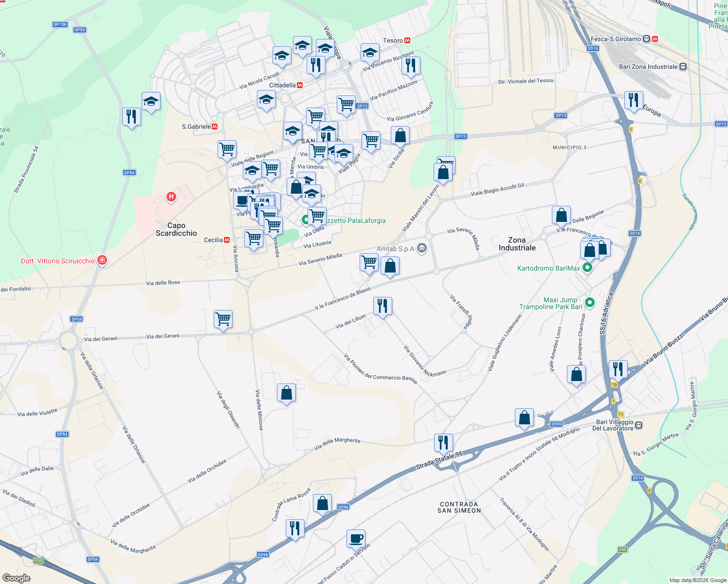The width and height of the screenshot is (728, 584).
Task: Open the restaurant marker near Viale Europa
Action: pos(634,101)
